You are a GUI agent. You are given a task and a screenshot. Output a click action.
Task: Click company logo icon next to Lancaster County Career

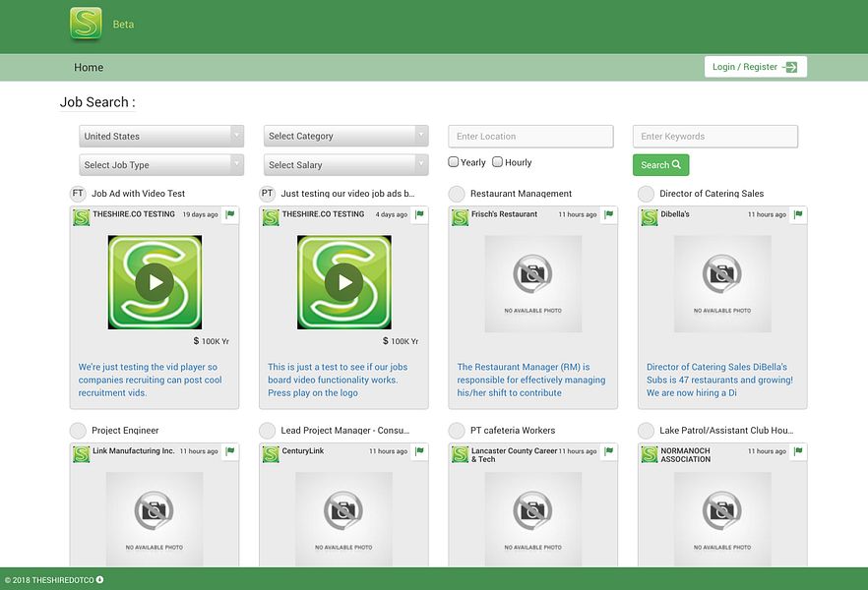coord(460,454)
